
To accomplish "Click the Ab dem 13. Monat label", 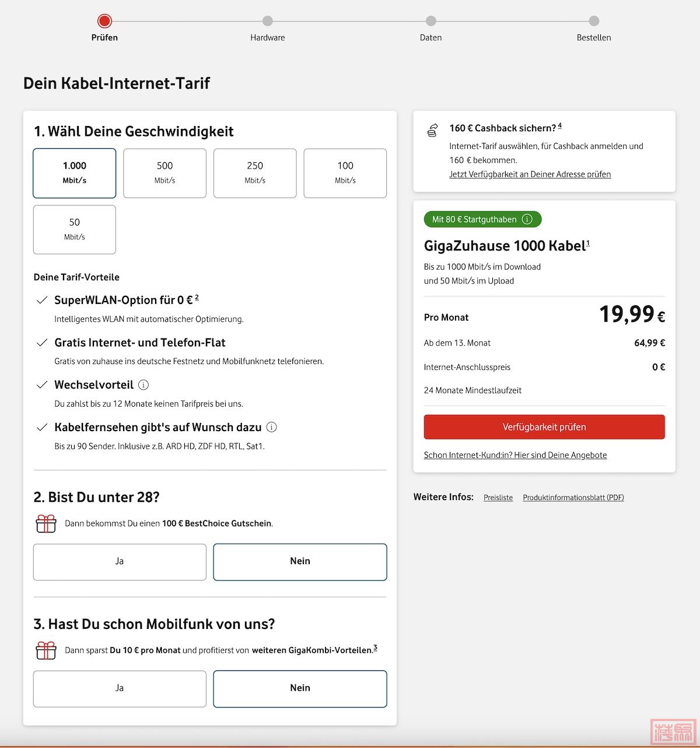I will coord(457,343).
